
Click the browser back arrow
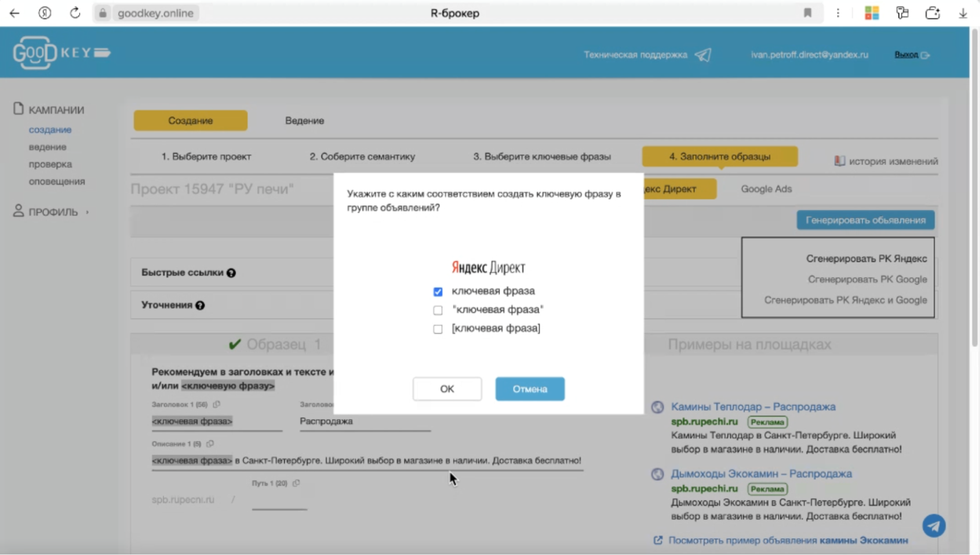tap(15, 13)
